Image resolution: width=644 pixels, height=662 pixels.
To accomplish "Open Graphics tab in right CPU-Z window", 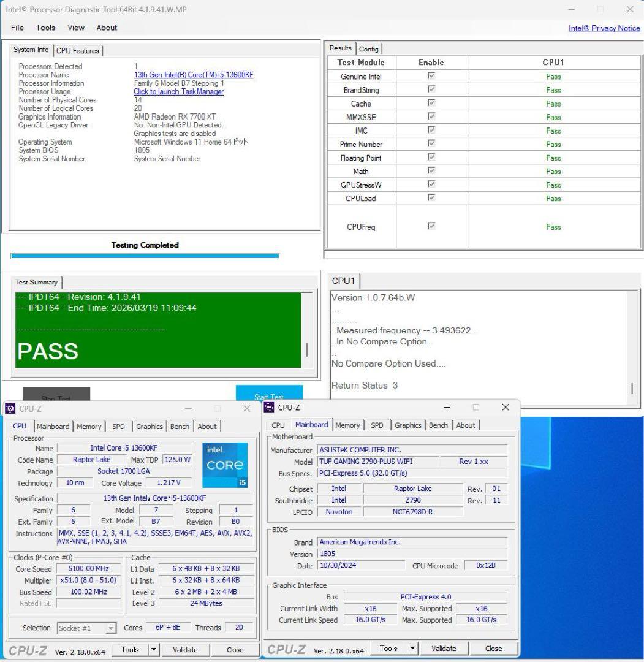I will coord(408,425).
